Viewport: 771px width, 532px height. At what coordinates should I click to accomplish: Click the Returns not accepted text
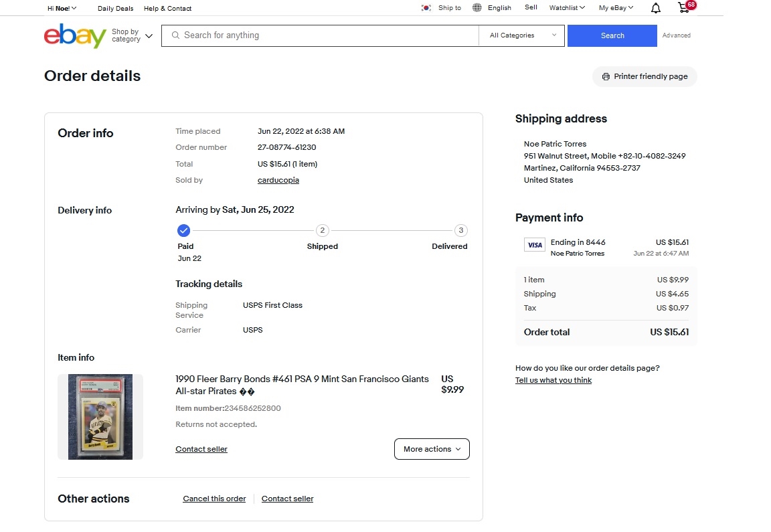pos(216,424)
